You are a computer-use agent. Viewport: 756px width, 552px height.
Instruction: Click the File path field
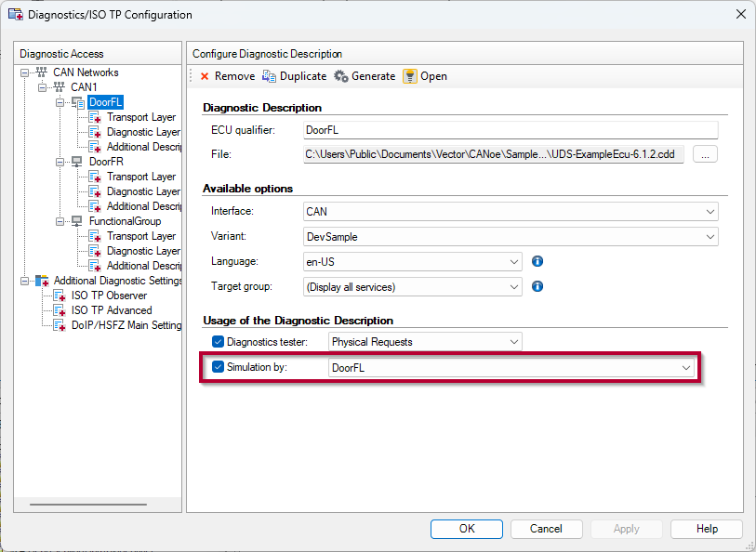(493, 154)
